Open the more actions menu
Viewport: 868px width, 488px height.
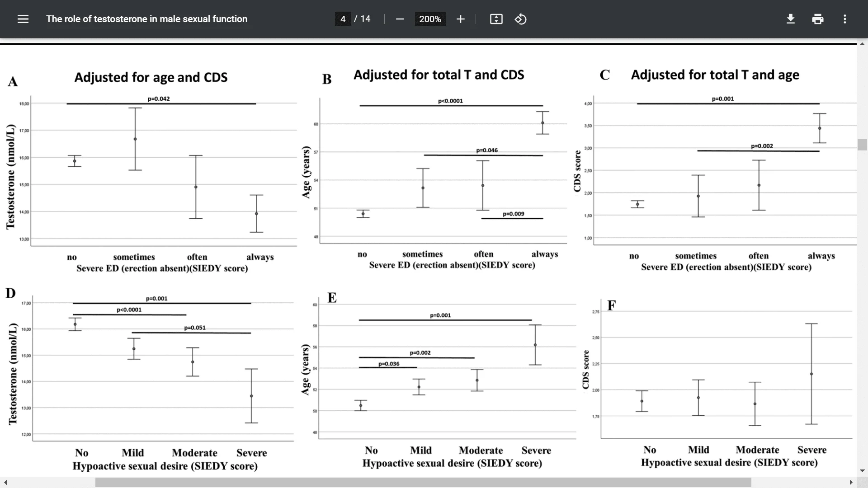tap(844, 19)
